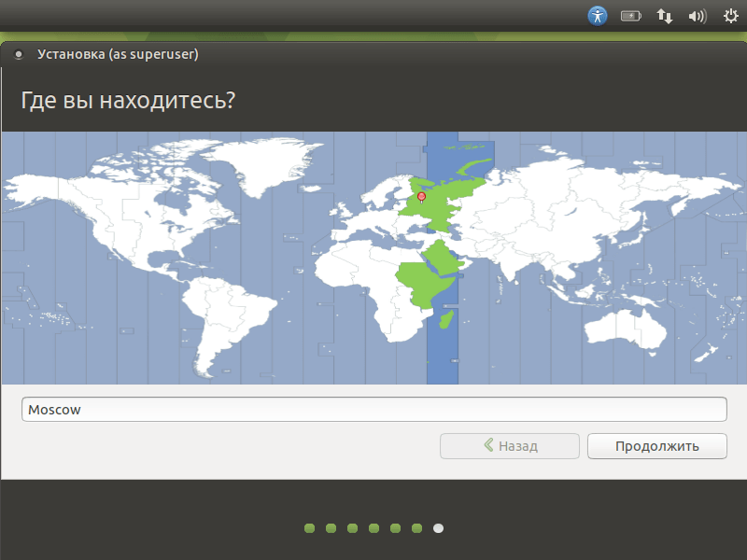Click the network traffic arrows icon
This screenshot has width=747, height=560.
pyautogui.click(x=664, y=15)
